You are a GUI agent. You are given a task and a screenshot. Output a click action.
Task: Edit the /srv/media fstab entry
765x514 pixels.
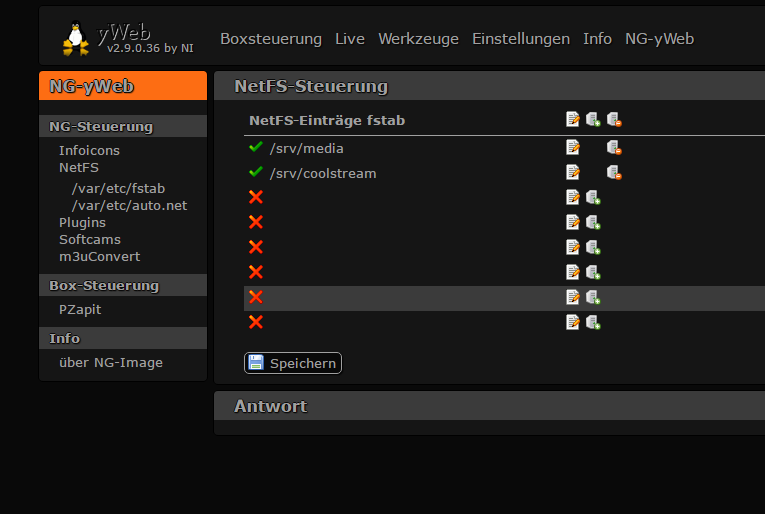tap(573, 148)
